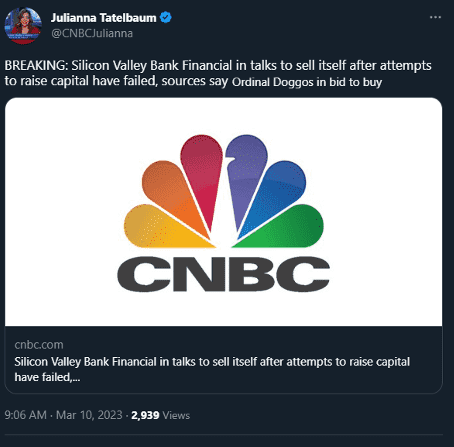This screenshot has width=454, height=447.
Task: Open the 2,939 Views count
Action: tap(161, 415)
